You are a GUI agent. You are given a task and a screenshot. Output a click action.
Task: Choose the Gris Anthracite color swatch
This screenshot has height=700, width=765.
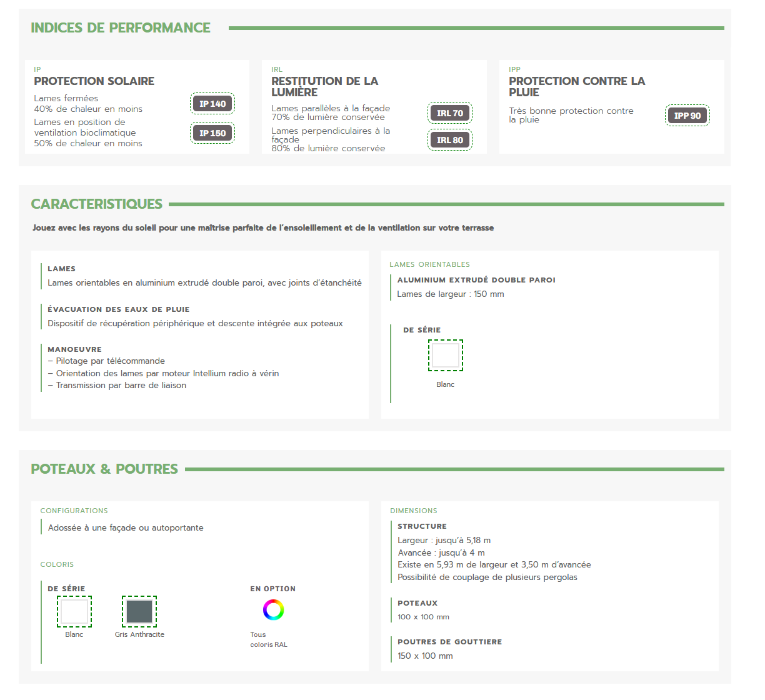click(x=139, y=611)
